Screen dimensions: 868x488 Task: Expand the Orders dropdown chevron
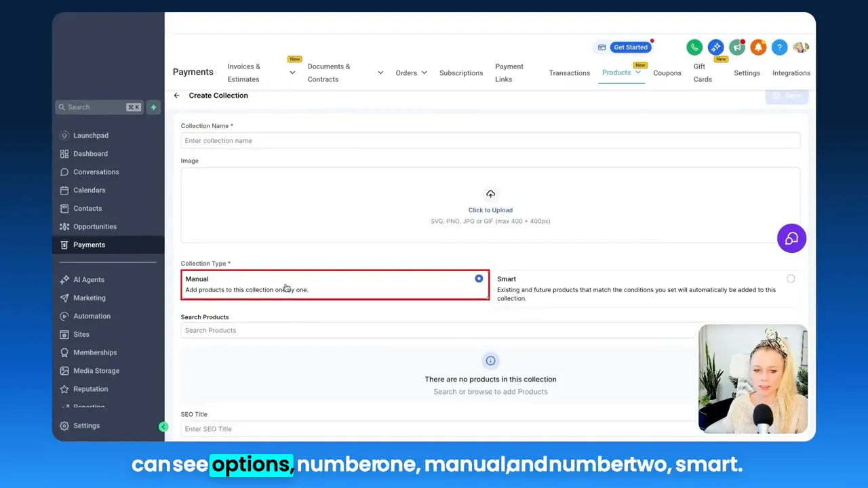424,73
